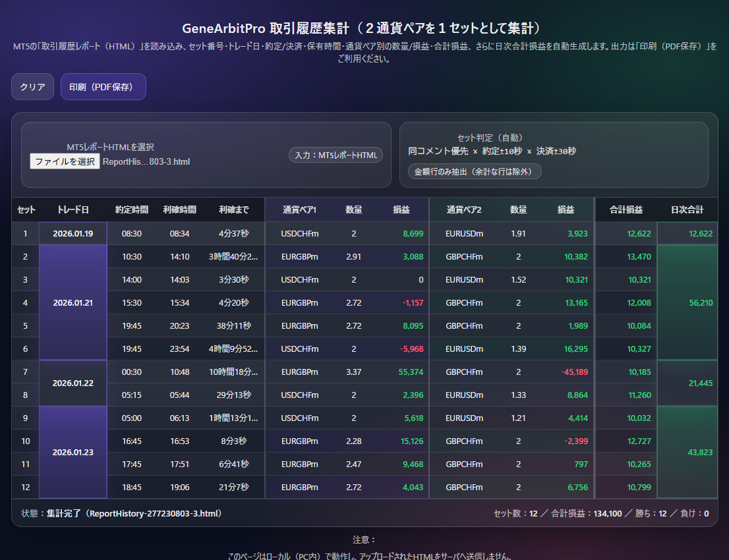The image size is (729, 560).
Task: Click the クリア button
Action: (x=32, y=87)
